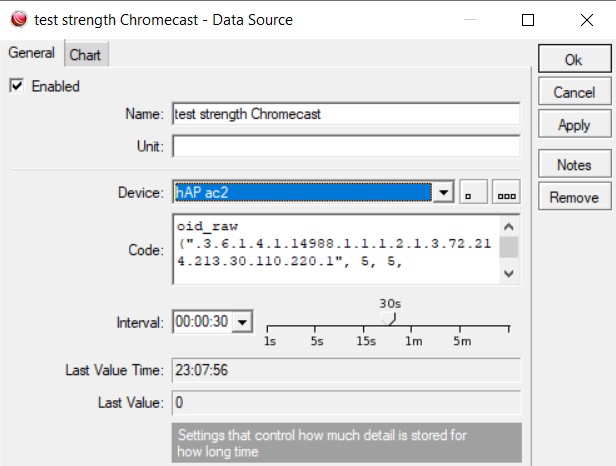Screen dimensions: 616x466
Task: Open the Device dropdown arrow
Action: 444,192
